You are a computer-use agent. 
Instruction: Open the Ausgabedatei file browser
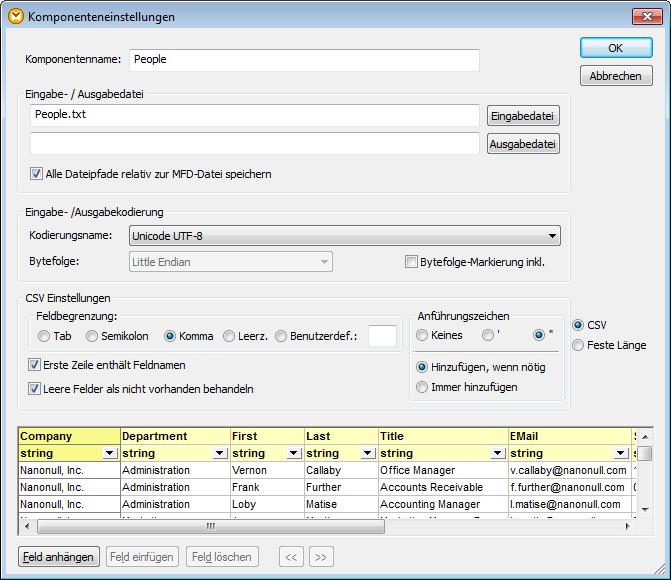(523, 145)
